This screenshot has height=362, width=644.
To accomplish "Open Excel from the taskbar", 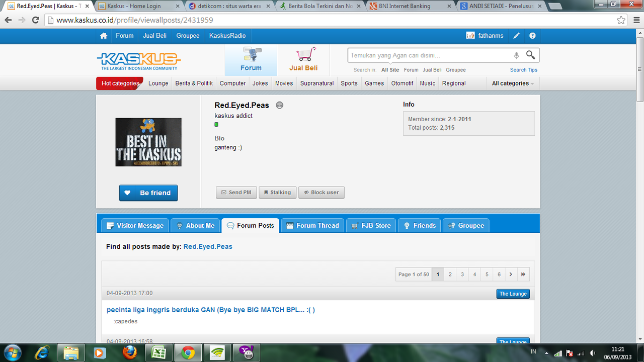I will pos(159,353).
